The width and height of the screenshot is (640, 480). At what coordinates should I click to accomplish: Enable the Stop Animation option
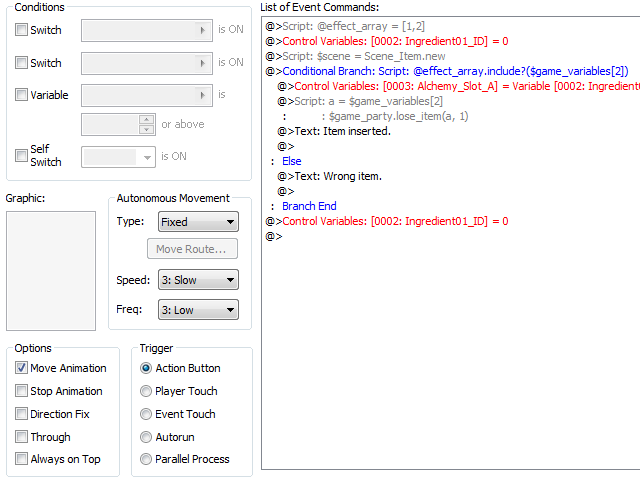[x=22, y=391]
